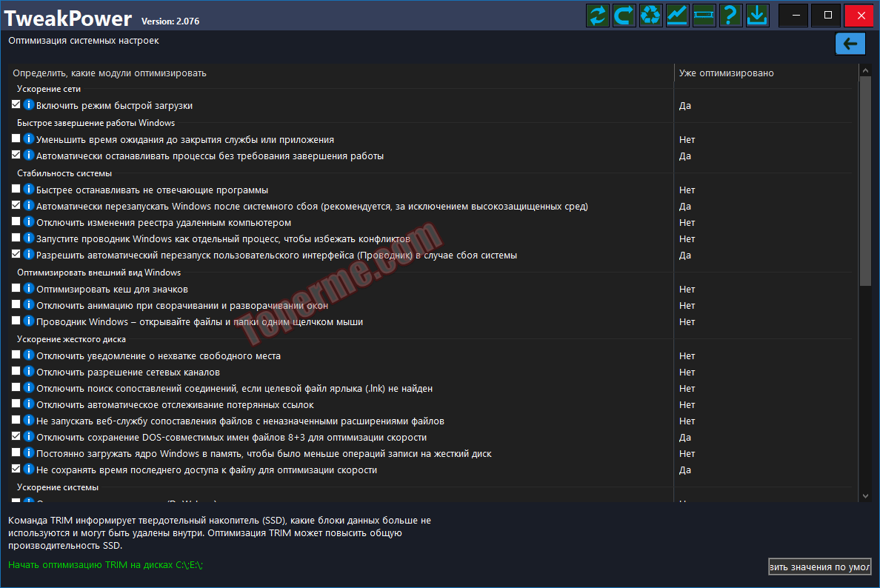Info icon for 'Автоматически останавливать процессы'
The height and width of the screenshot is (588, 880).
(x=29, y=156)
